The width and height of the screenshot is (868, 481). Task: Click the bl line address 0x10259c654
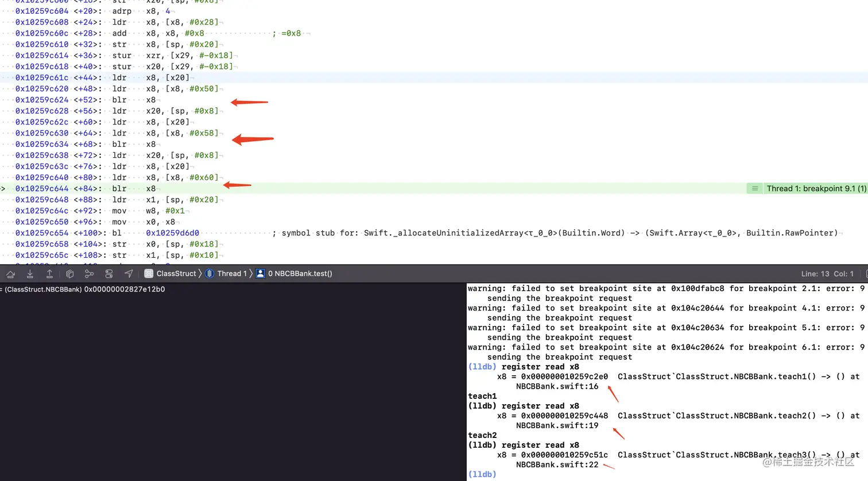(x=42, y=233)
